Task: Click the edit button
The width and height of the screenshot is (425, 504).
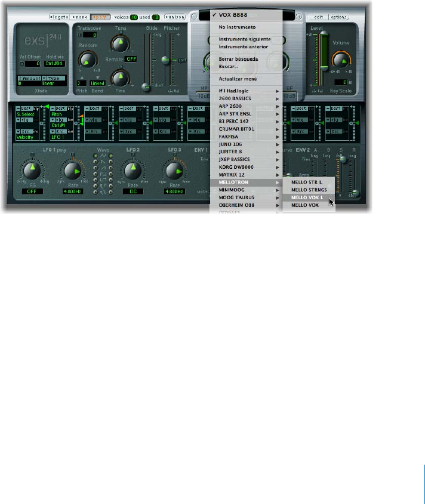Action: (x=318, y=17)
